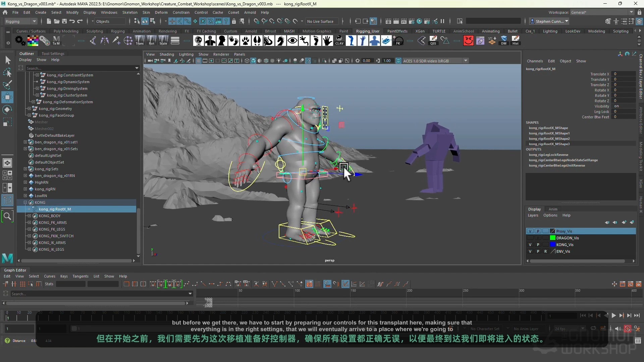Open the Skeleton menu

[x=129, y=12]
